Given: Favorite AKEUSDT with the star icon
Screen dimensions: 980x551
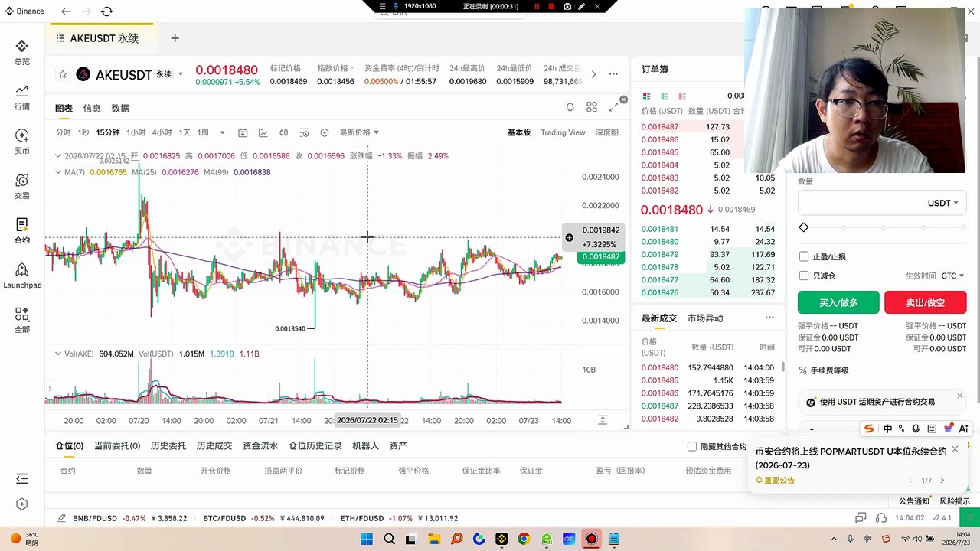Looking at the screenshot, I should click(x=63, y=74).
